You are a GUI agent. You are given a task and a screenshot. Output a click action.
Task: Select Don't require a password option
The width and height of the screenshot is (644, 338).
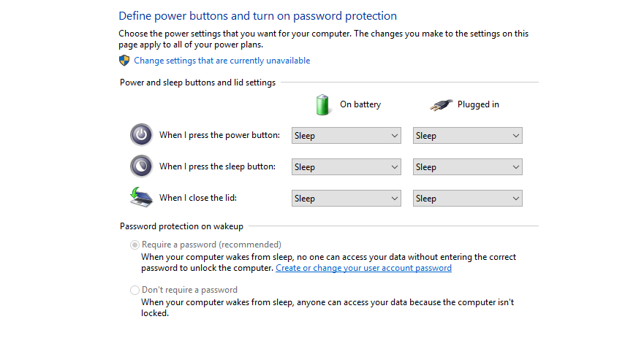coord(135,290)
